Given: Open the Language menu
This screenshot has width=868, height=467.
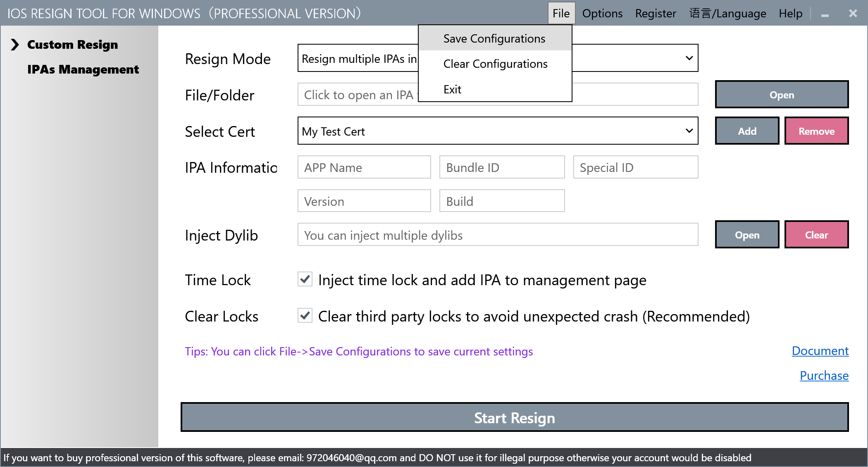Looking at the screenshot, I should tap(727, 13).
